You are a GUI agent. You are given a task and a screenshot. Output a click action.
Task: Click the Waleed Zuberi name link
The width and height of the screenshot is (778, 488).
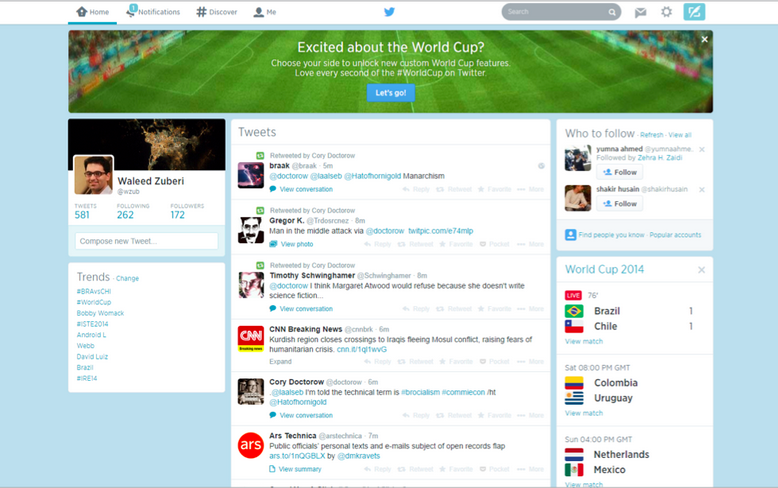click(151, 181)
